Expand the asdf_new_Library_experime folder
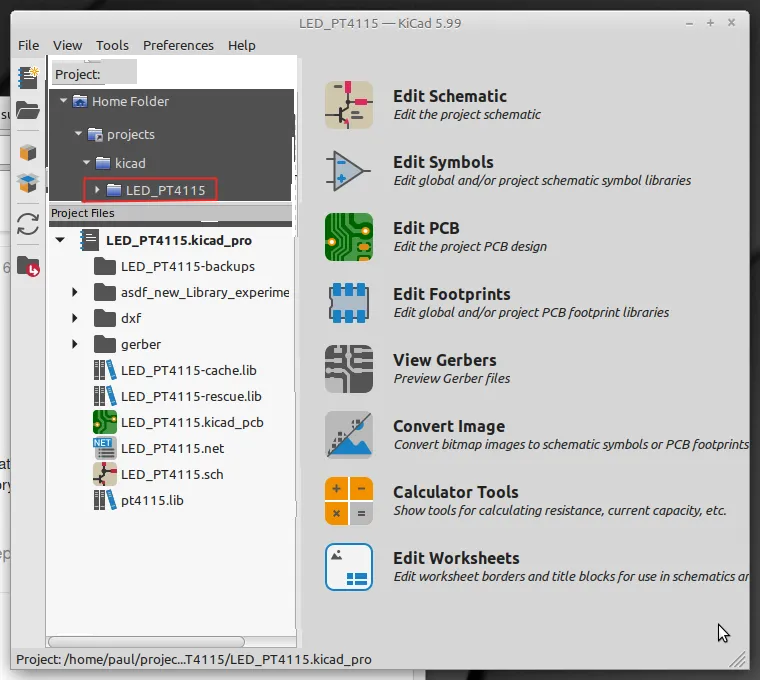The height and width of the screenshot is (680, 760). point(75,292)
